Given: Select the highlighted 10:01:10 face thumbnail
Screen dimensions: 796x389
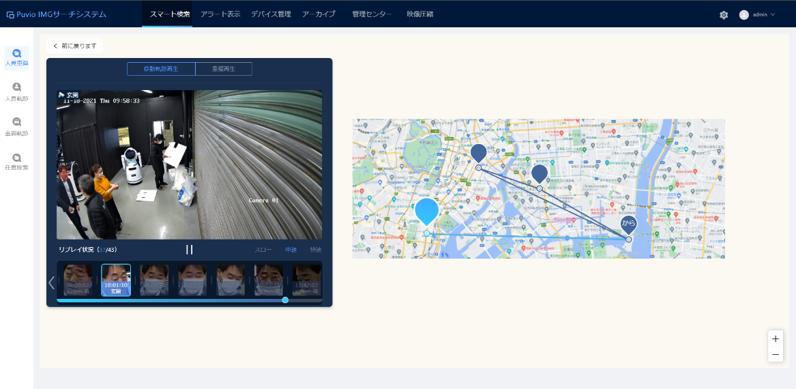Looking at the screenshot, I should coord(116,280).
